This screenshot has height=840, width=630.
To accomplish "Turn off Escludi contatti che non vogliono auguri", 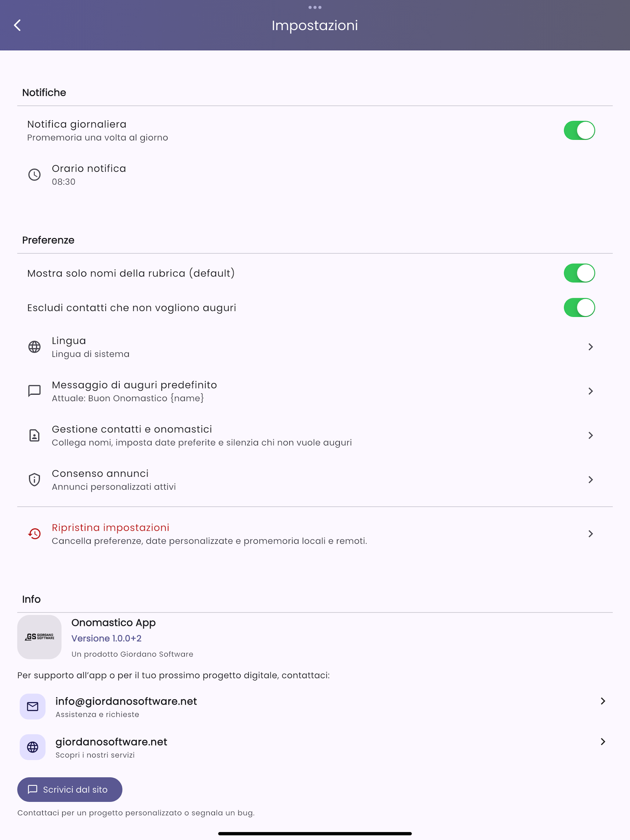I will [579, 308].
